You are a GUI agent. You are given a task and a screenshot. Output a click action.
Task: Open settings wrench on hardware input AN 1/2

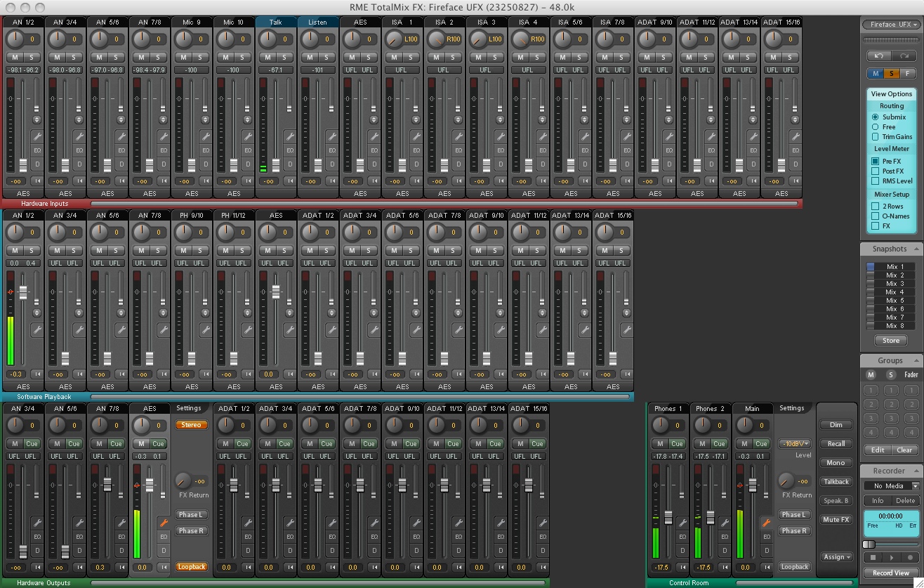(37, 136)
